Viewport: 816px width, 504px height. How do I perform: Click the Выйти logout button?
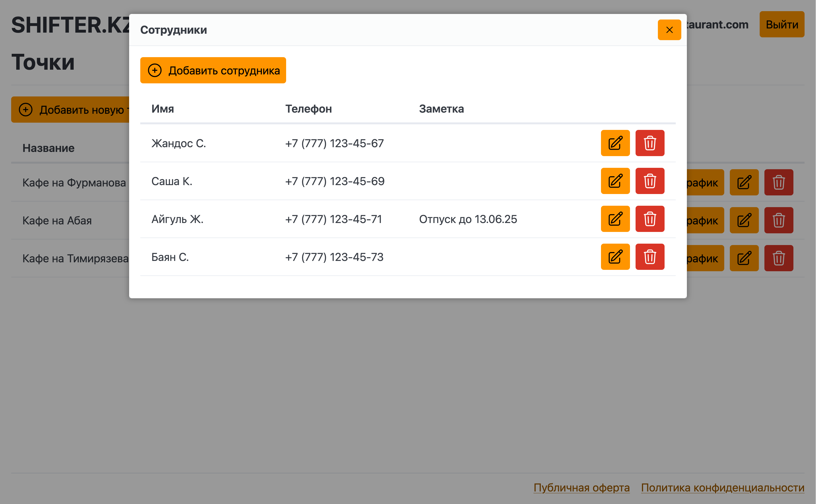click(781, 24)
